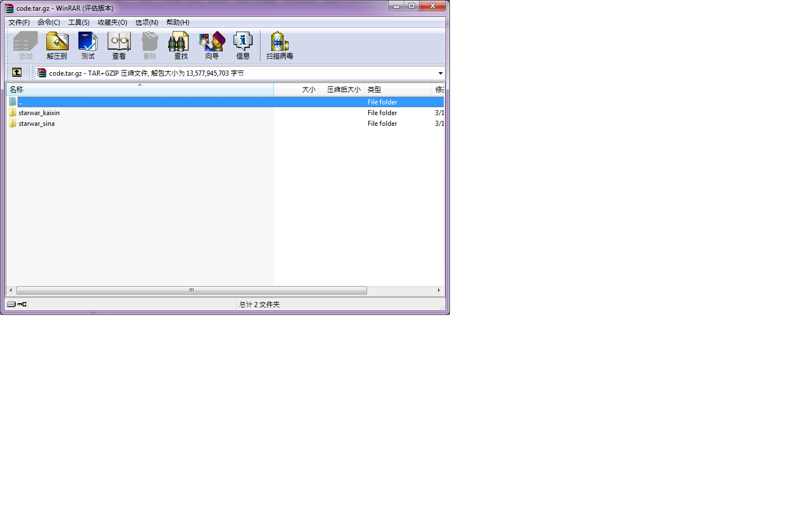
Task: Open the Tools menu (工具)
Action: (x=79, y=23)
